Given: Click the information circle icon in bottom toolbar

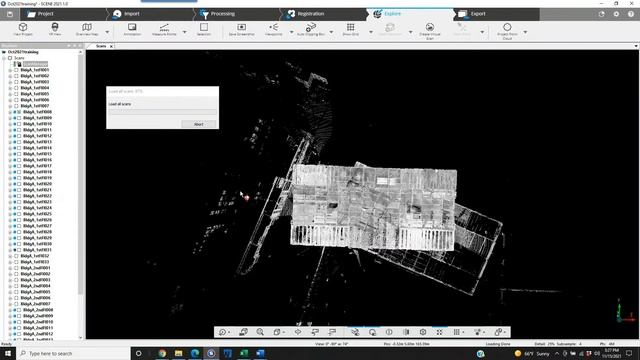Looking at the screenshot, I should [389, 332].
